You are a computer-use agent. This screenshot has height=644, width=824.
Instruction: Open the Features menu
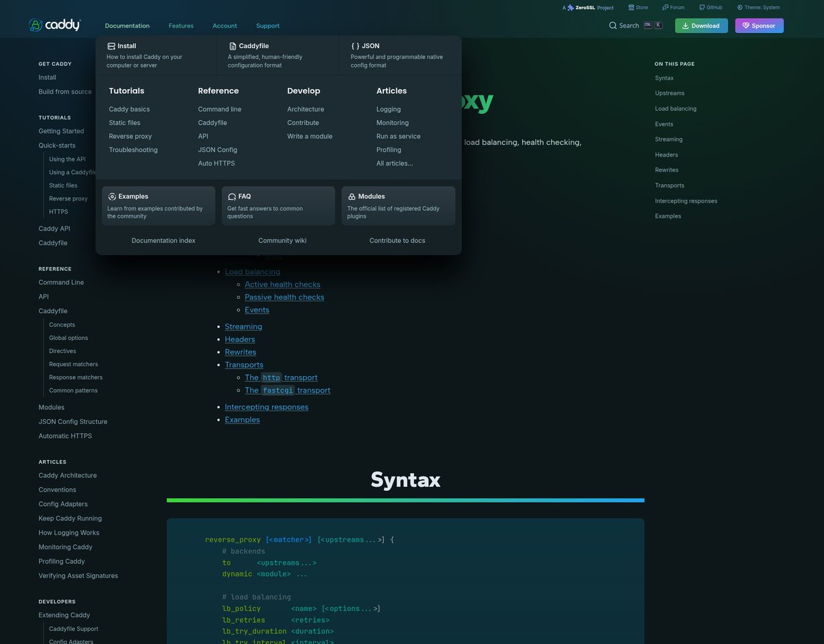[181, 25]
